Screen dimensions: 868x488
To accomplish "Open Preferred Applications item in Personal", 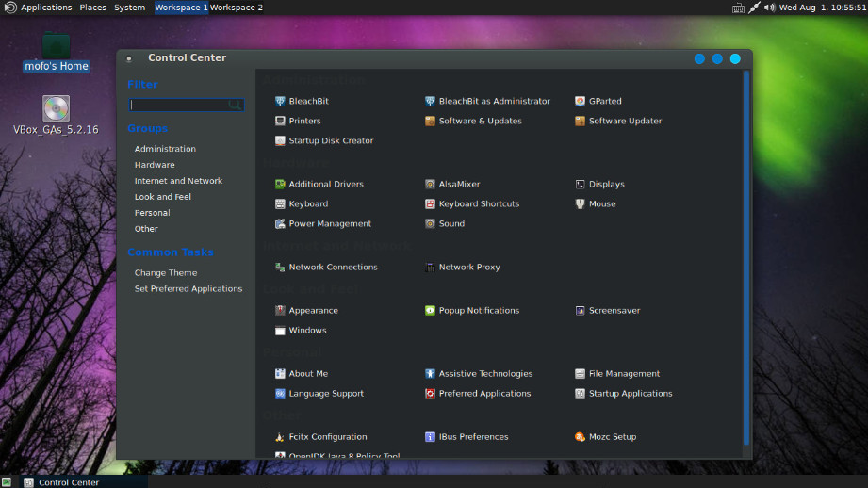I will [478, 394].
